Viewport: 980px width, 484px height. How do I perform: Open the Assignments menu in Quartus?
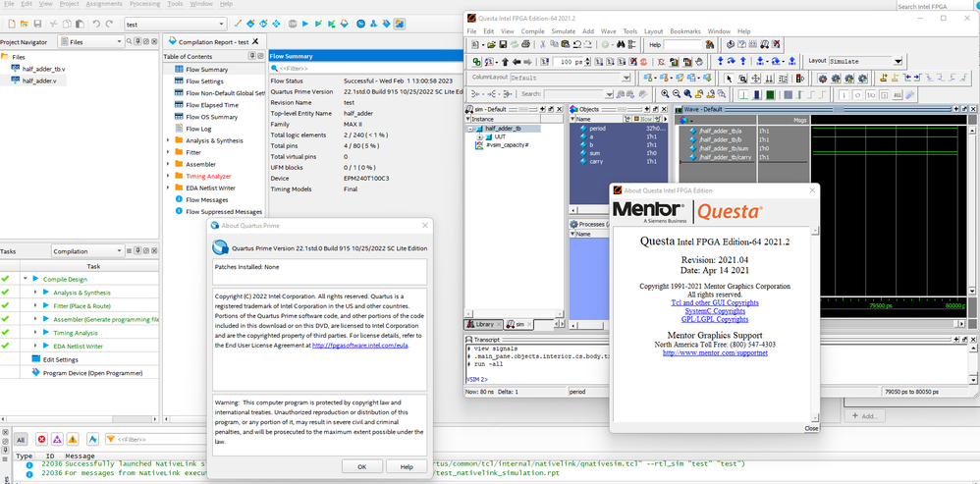pyautogui.click(x=104, y=4)
